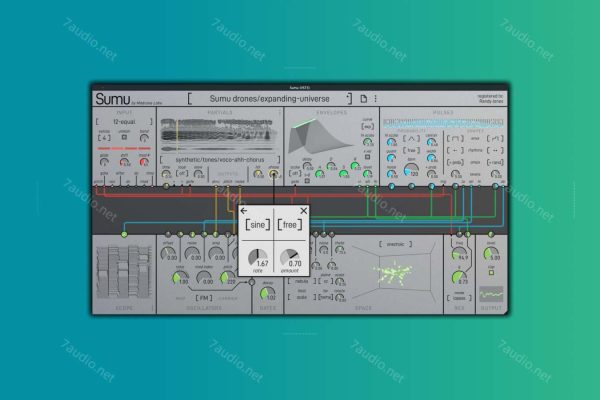Adjust the rate dial showing 1.67
This screenshot has width=600, height=400.
pyautogui.click(x=258, y=257)
